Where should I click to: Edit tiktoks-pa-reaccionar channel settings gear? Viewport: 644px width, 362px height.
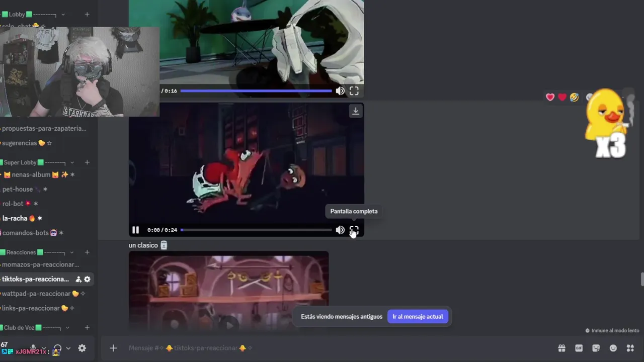87,279
